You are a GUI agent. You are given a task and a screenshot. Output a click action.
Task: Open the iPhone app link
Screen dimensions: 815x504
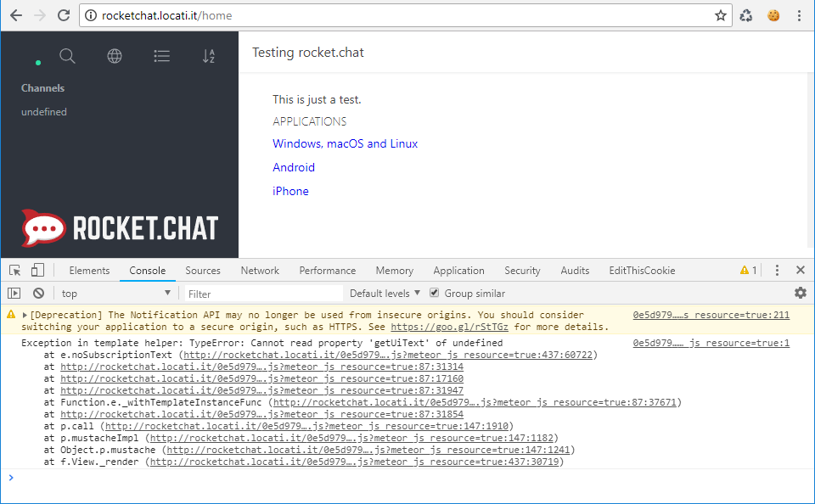click(x=290, y=191)
